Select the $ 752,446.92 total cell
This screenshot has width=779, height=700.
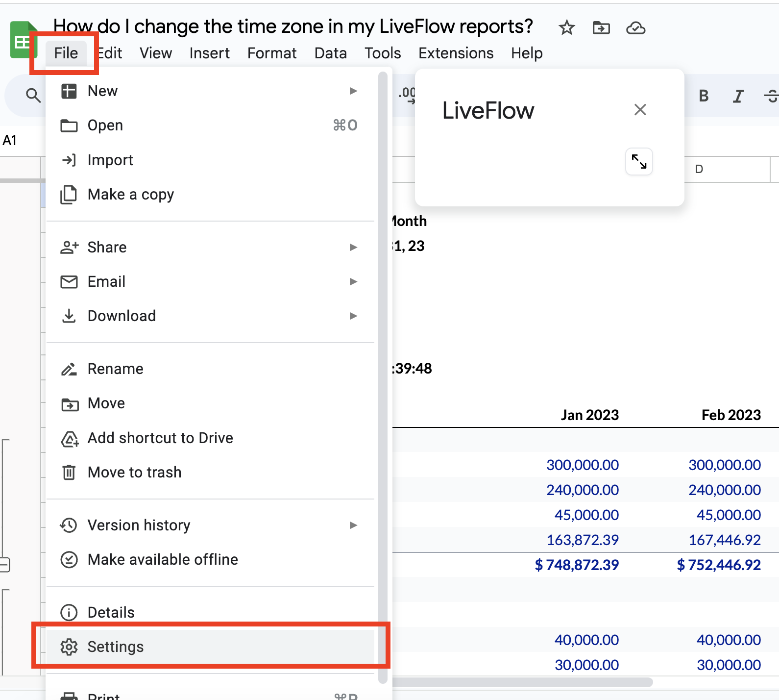click(719, 565)
